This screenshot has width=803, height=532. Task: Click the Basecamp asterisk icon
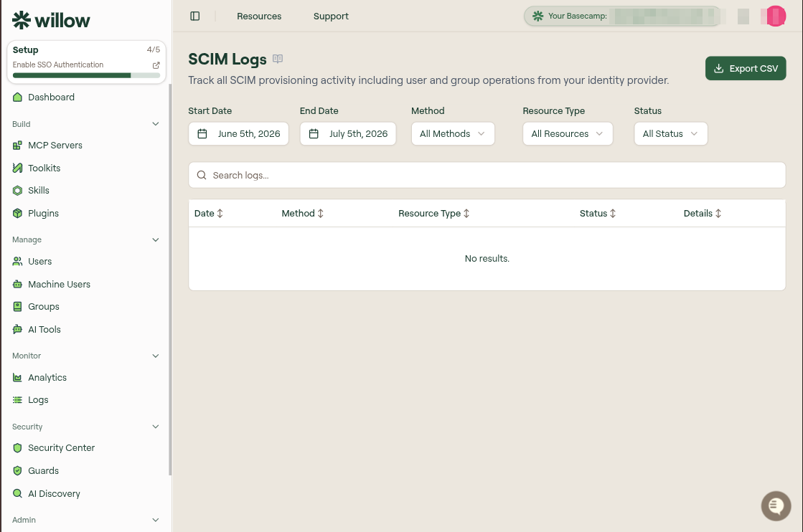pyautogui.click(x=537, y=16)
